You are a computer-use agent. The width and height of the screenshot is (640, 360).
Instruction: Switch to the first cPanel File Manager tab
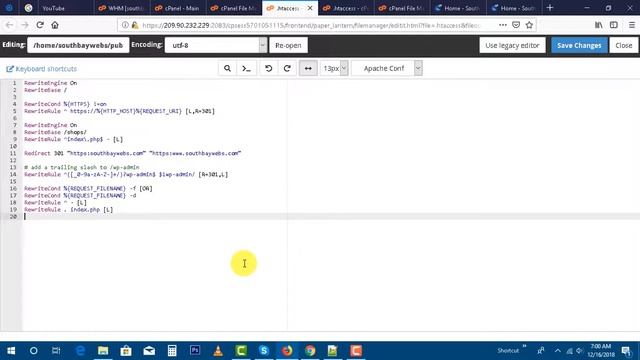tap(233, 8)
